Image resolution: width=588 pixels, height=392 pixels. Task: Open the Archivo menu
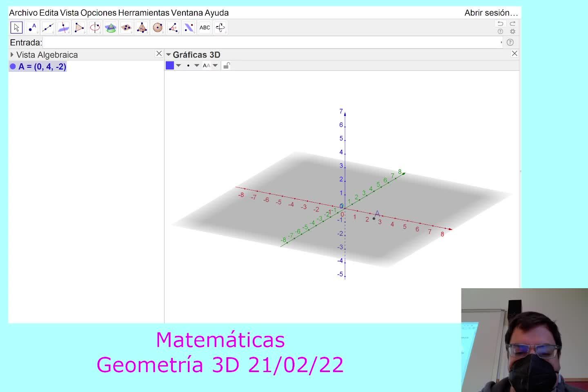(23, 13)
